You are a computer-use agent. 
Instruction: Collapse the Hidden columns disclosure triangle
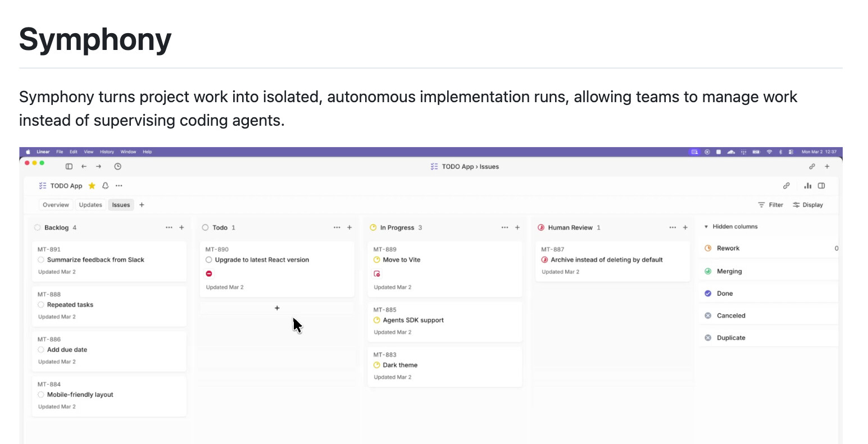706,227
